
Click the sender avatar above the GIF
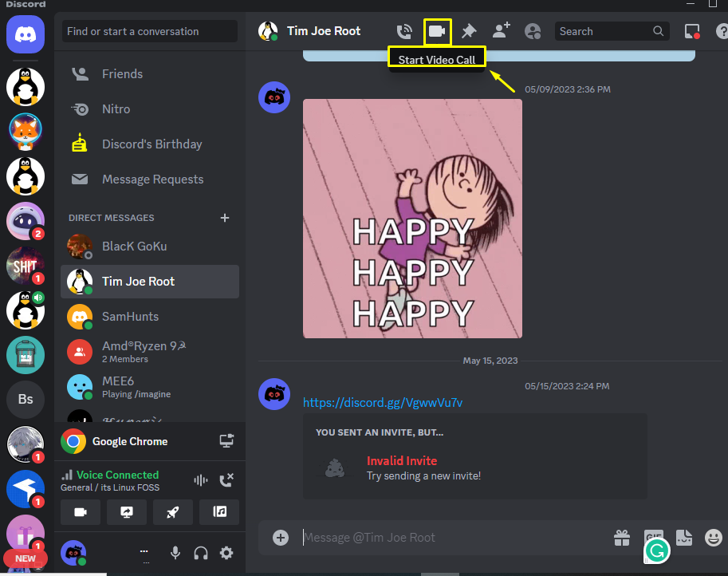click(x=274, y=97)
